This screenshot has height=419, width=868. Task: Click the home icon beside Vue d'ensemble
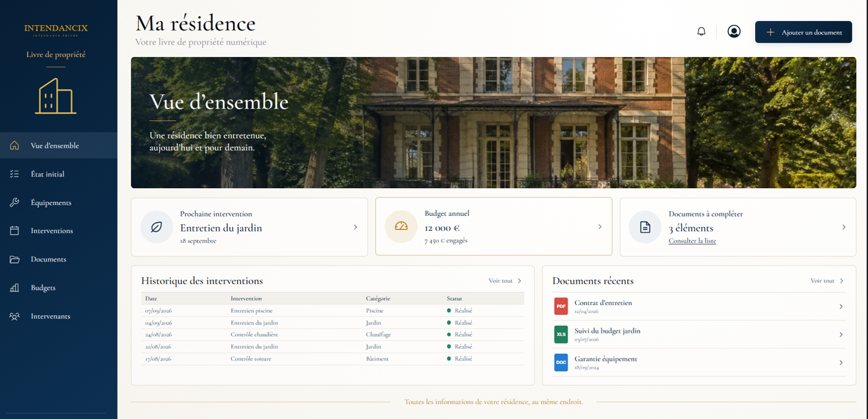[14, 145]
